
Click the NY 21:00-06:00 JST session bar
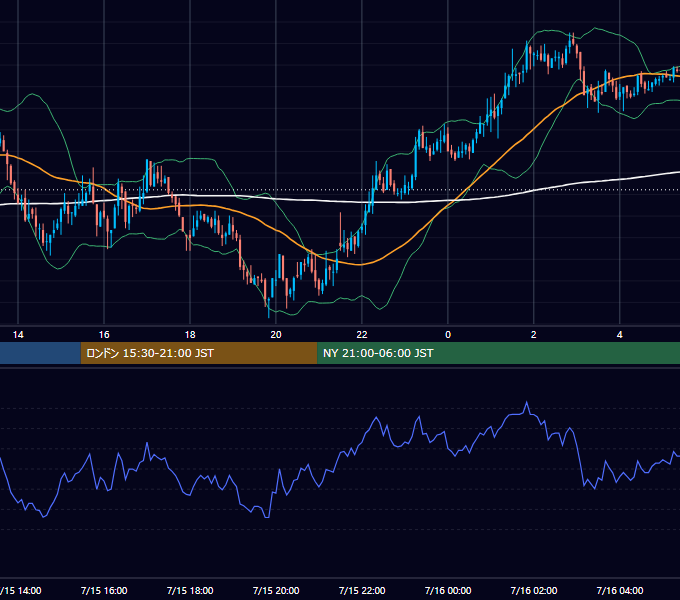coord(498,353)
